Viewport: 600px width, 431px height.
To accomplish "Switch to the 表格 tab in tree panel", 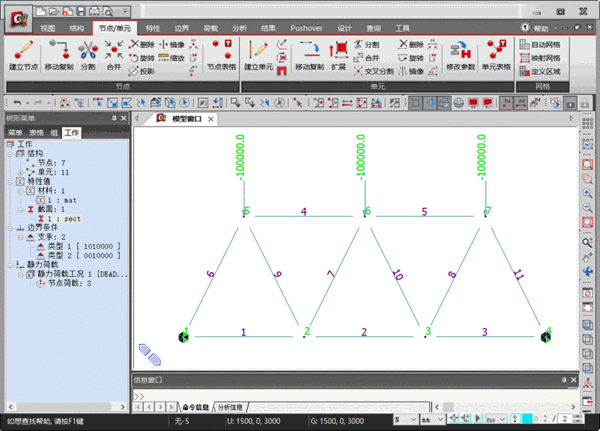I will pyautogui.click(x=37, y=133).
